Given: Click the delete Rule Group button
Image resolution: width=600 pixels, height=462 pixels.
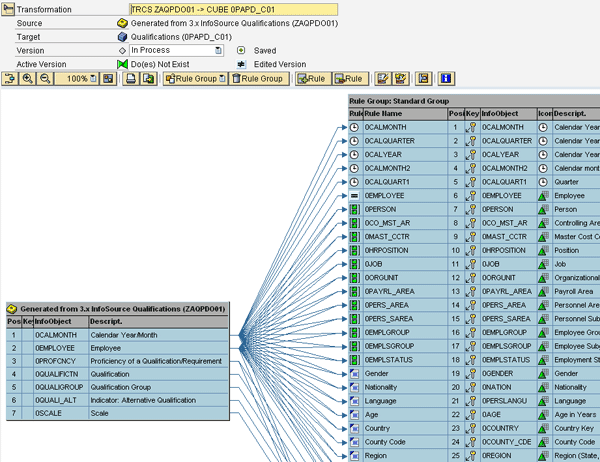Looking at the screenshot, I should (257, 79).
